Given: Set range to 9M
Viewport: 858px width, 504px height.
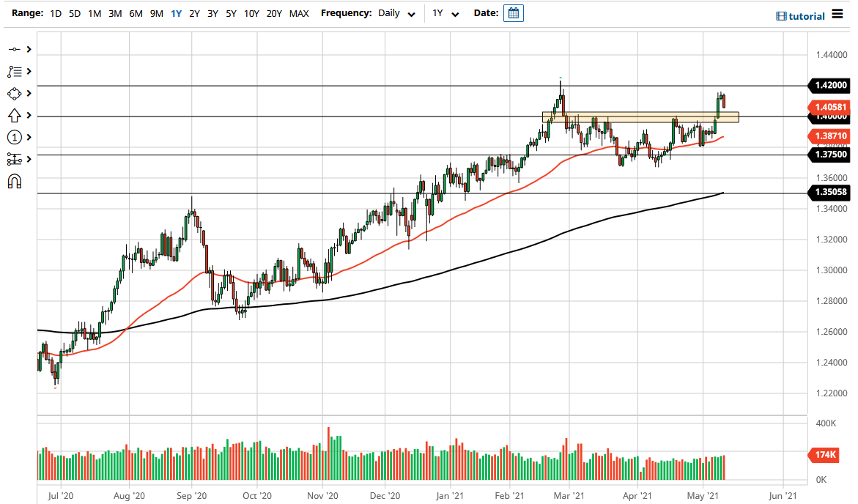Looking at the screenshot, I should coord(157,14).
